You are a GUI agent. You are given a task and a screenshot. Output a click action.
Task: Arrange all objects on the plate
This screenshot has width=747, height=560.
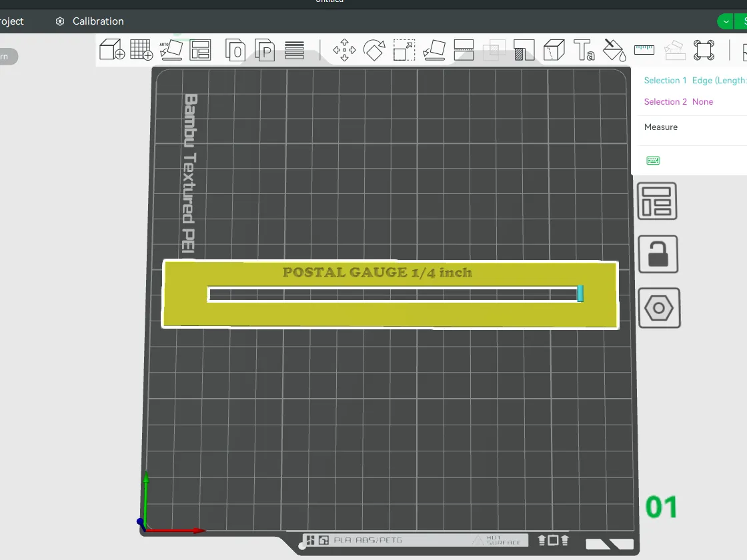(200, 49)
